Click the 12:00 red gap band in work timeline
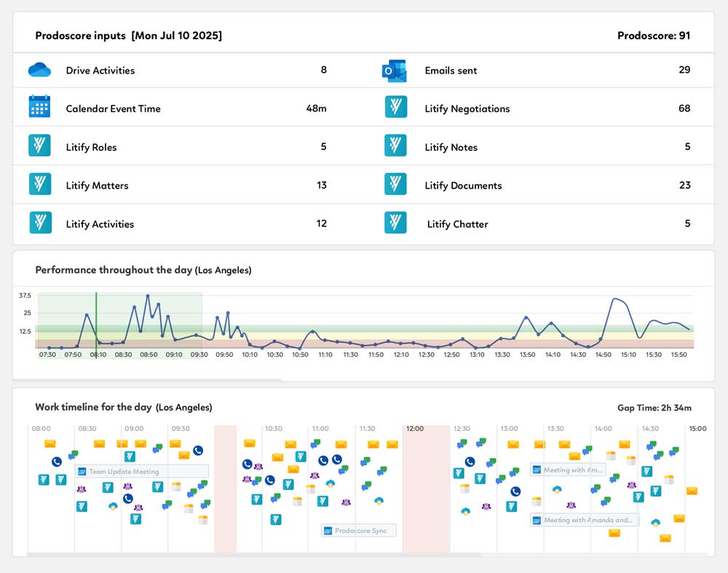Screen dimensions: 728x573 tap(426, 489)
